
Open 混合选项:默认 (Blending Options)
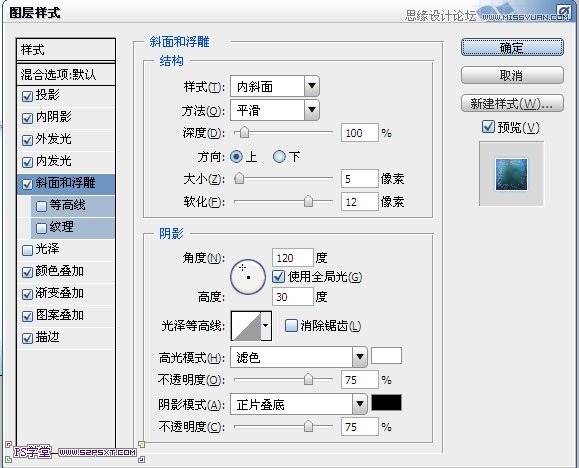pyautogui.click(x=66, y=75)
